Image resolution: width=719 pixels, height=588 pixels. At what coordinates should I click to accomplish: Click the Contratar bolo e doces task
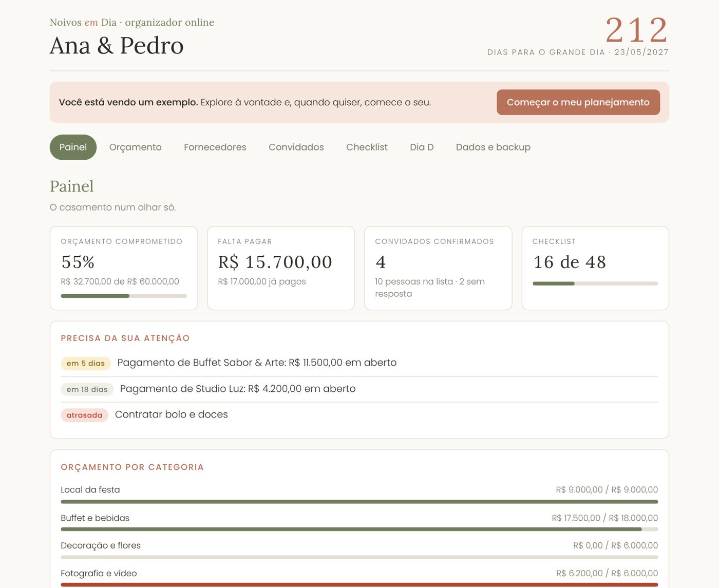pyautogui.click(x=359, y=415)
